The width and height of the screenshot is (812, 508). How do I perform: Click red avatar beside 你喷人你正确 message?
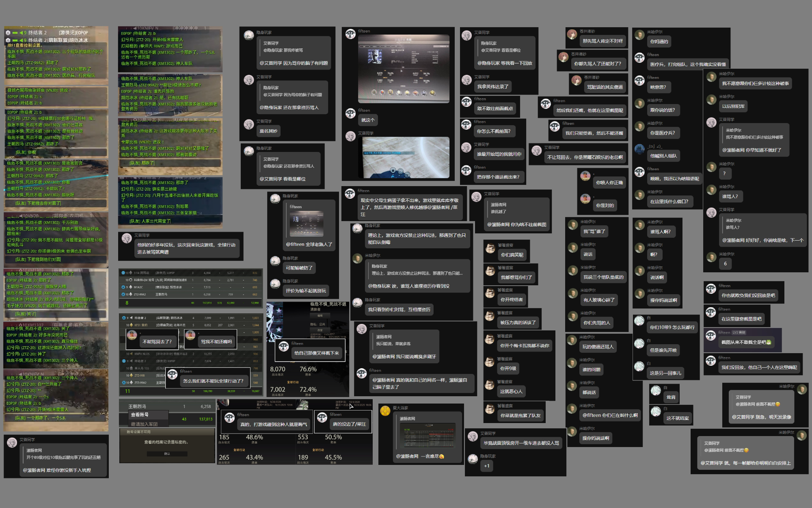point(585,176)
